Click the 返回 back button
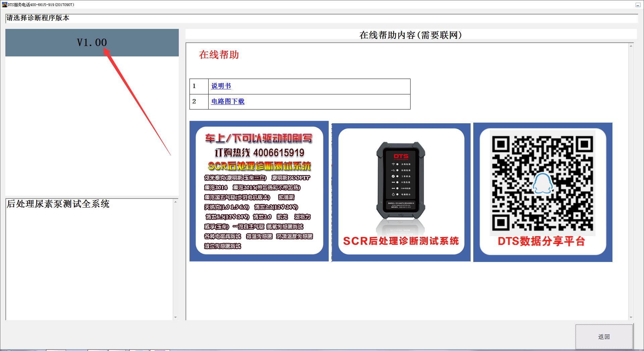The width and height of the screenshot is (644, 351). coord(604,337)
